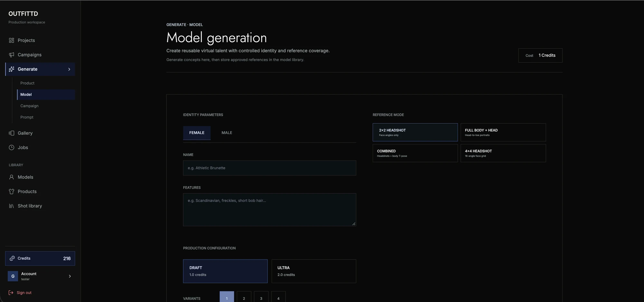Go to Product under Generate
The image size is (644, 302).
[46, 83]
